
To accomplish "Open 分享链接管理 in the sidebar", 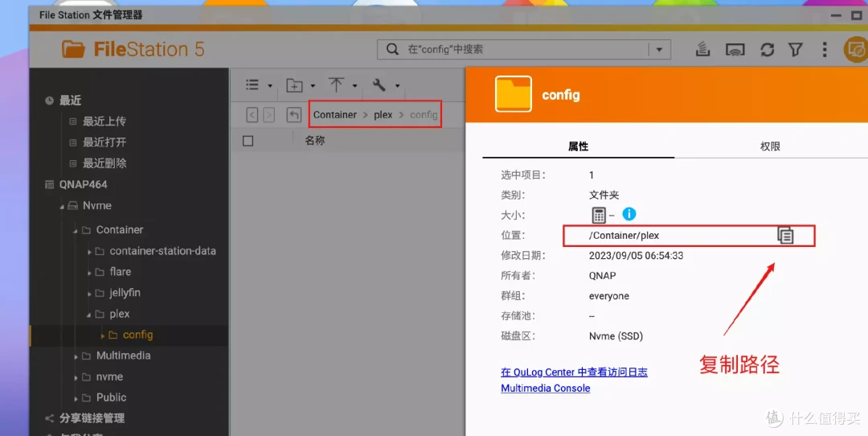I will coord(92,418).
